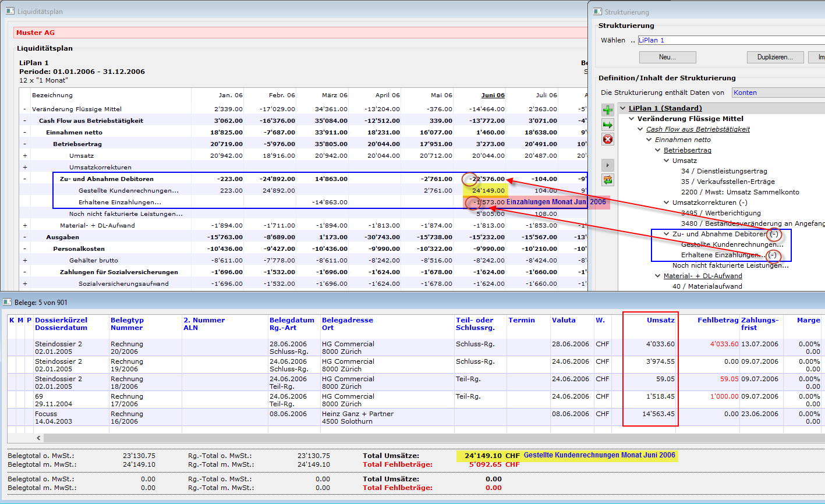Click the orange-green refresh swap icon
This screenshot has width=825, height=504.
pyautogui.click(x=608, y=180)
